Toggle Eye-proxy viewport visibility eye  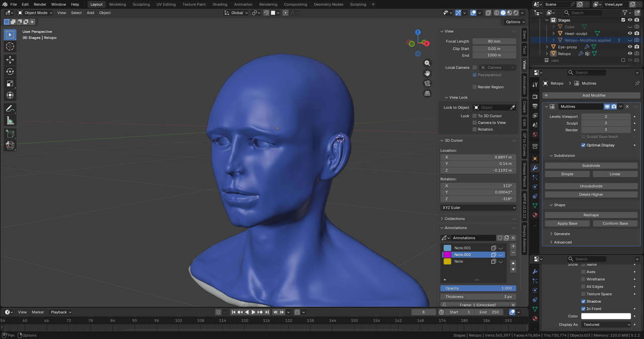630,47
